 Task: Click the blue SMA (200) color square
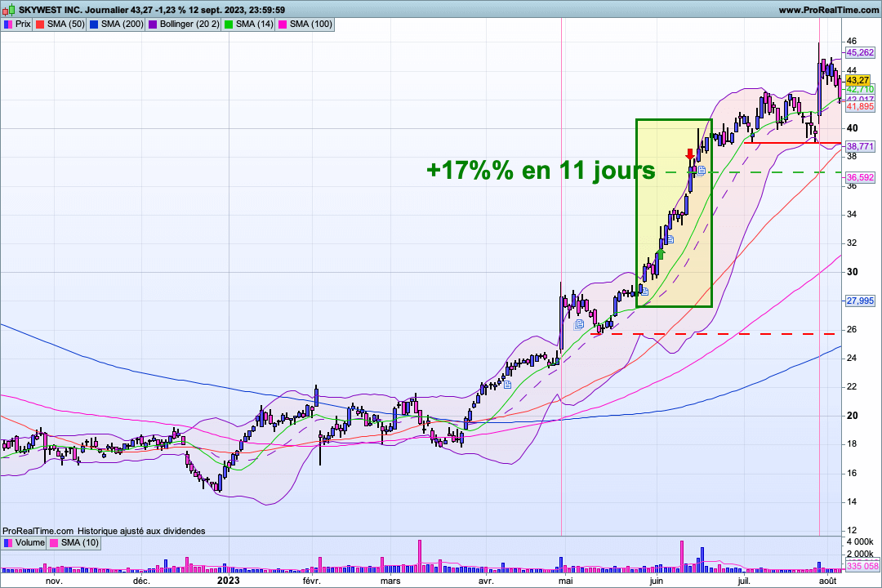coord(94,24)
